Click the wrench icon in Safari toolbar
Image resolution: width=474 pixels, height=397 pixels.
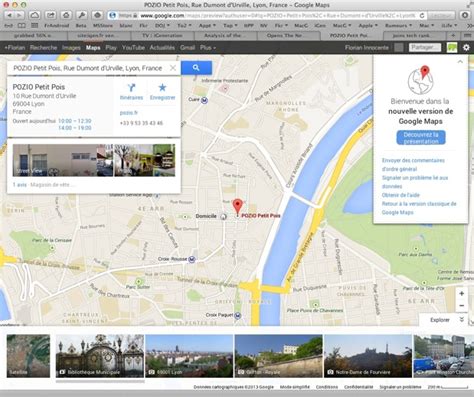point(82,15)
